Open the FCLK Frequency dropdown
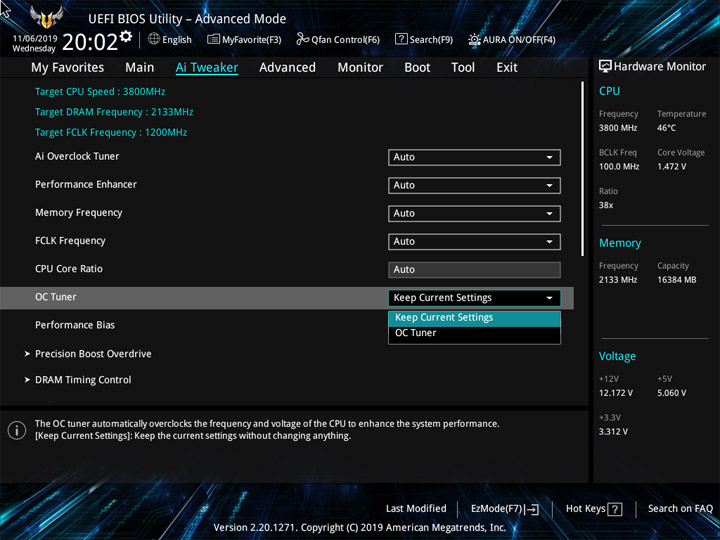 [x=474, y=242]
